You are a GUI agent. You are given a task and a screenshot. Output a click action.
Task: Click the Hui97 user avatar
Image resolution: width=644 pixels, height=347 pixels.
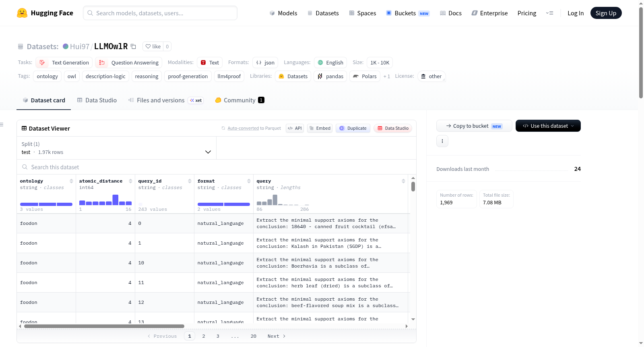point(66,46)
